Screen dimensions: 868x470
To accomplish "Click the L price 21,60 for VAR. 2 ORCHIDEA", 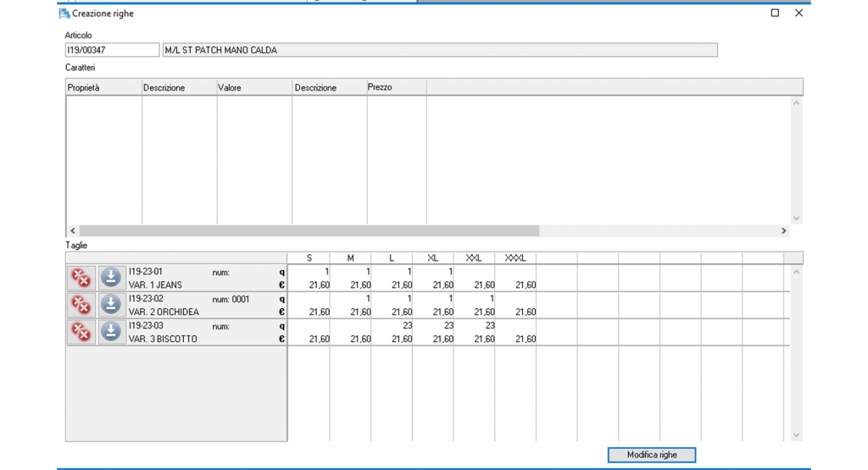I will [402, 312].
